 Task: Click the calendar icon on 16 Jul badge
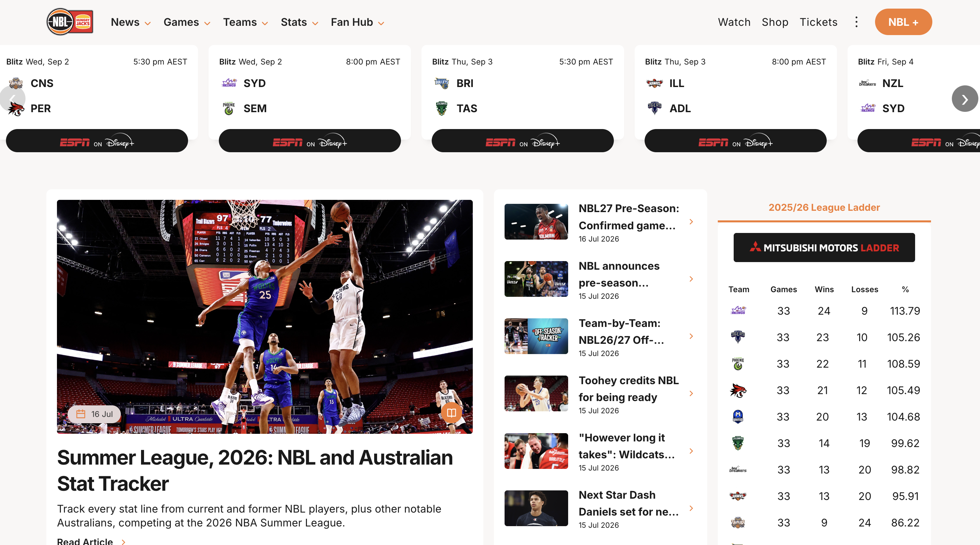pos(81,414)
